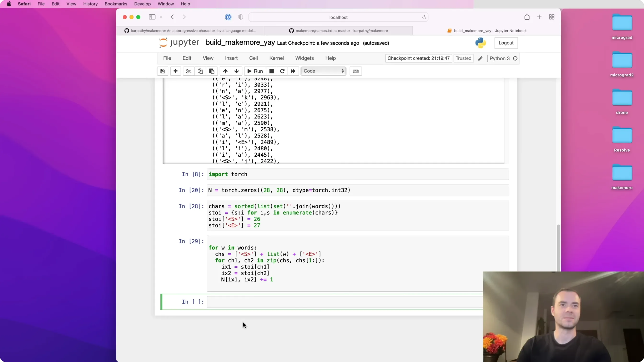Copy selected cells icon
Viewport: 644px width, 362px height.
(x=200, y=71)
